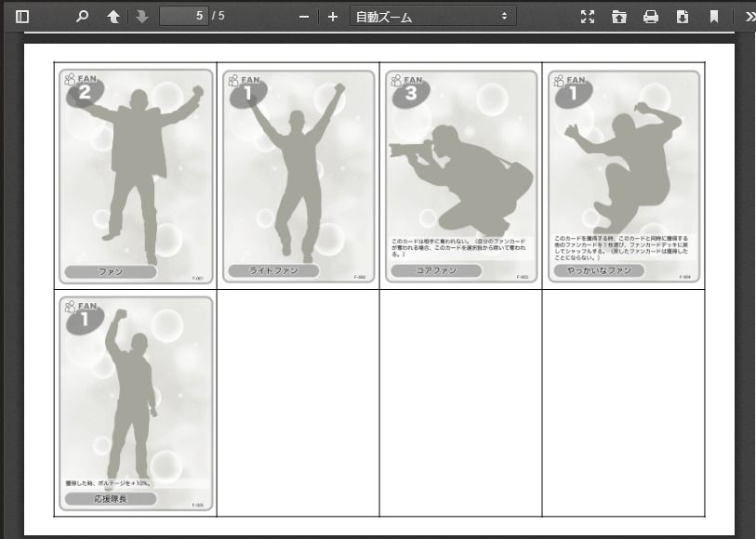Image resolution: width=756 pixels, height=539 pixels.
Task: Toggle the sidebar panel
Action: (x=22, y=17)
